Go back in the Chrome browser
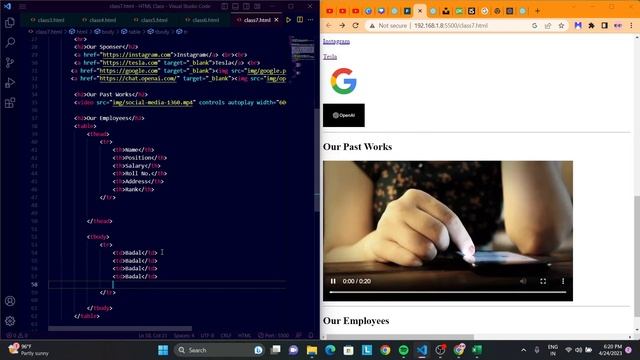The height and width of the screenshot is (360, 640). 329,25
